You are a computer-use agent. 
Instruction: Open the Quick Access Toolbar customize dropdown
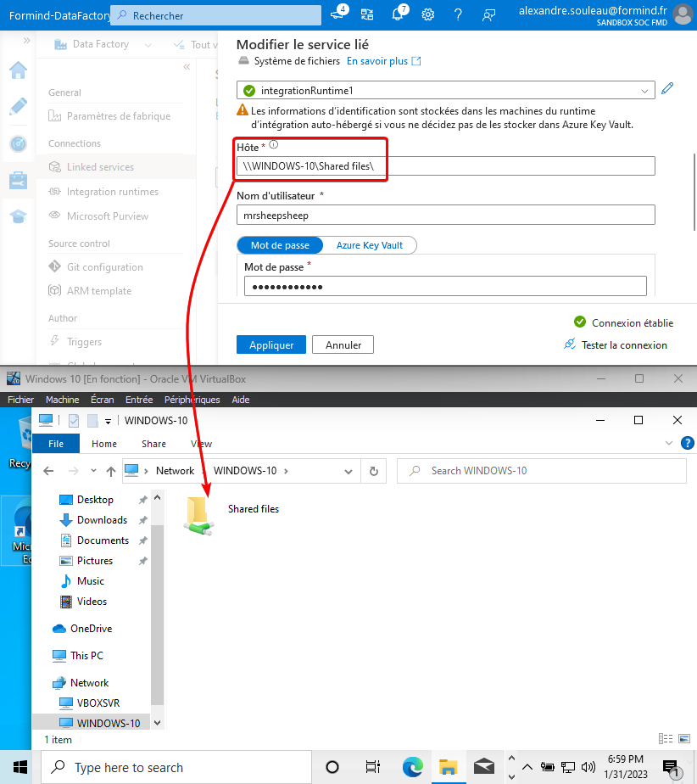click(108, 421)
